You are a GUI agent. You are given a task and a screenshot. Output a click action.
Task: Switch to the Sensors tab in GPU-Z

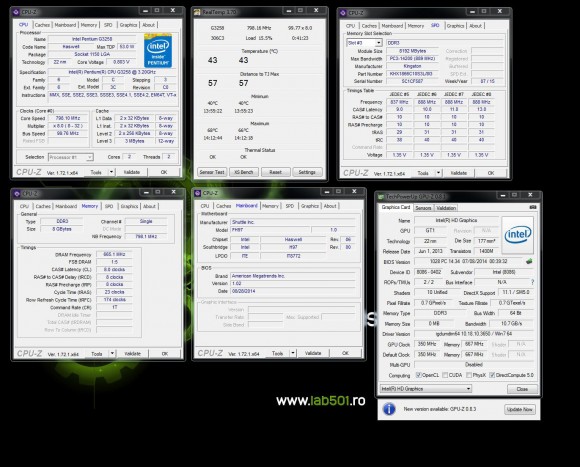click(x=423, y=208)
